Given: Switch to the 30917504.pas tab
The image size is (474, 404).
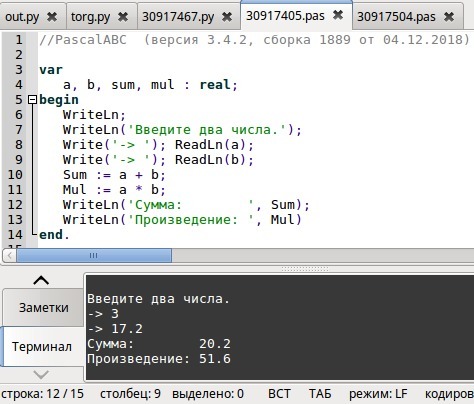Looking at the screenshot, I should 396,17.
